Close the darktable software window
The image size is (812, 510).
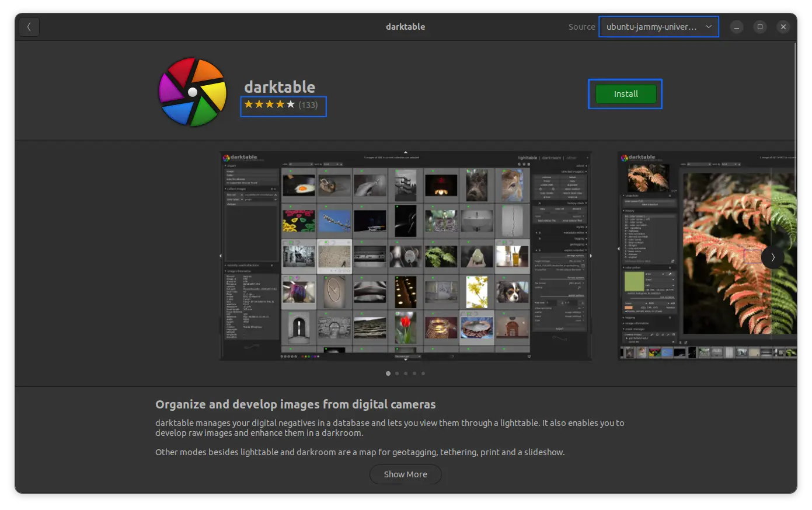[783, 27]
